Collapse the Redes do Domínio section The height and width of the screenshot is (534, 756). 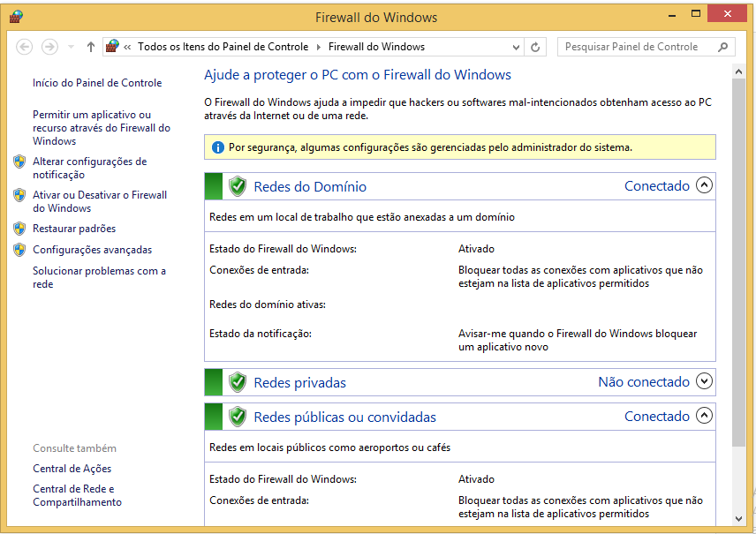[705, 185]
